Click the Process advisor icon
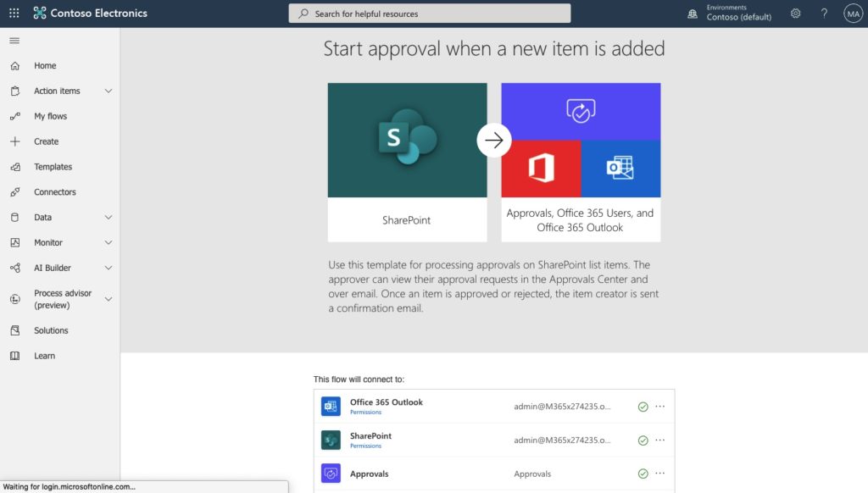The image size is (868, 493). [x=15, y=299]
